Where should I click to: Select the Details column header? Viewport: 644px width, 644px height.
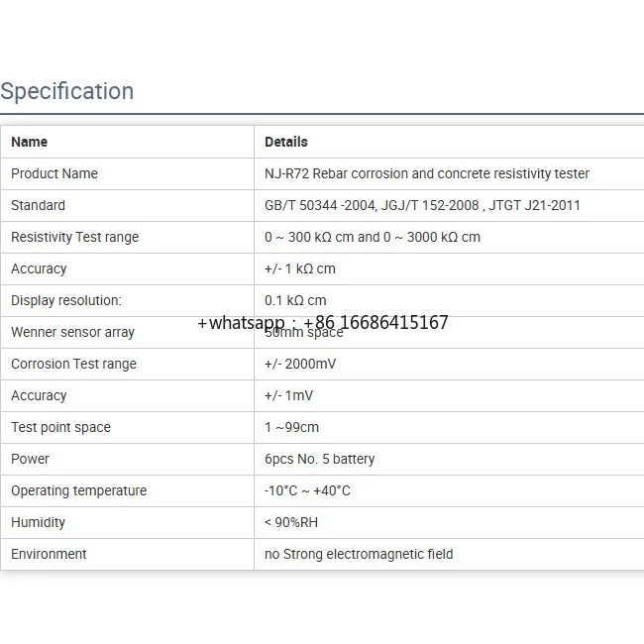pos(286,142)
